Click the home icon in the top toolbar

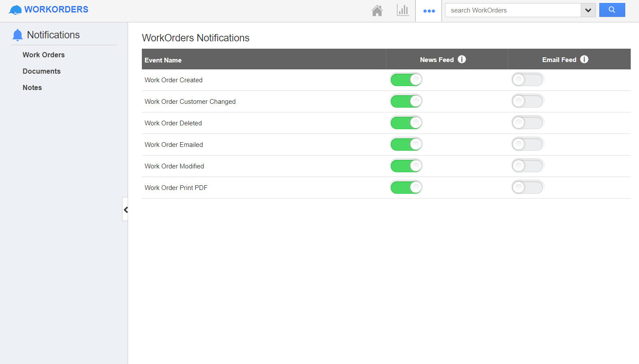377,10
